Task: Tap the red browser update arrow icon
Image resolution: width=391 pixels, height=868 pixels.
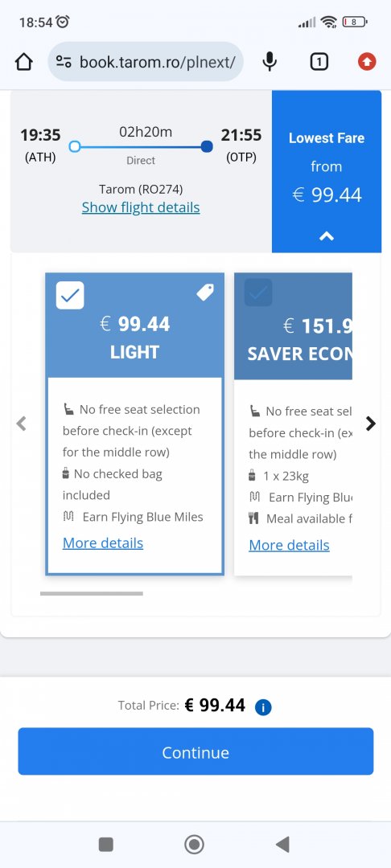Action: pos(367,61)
